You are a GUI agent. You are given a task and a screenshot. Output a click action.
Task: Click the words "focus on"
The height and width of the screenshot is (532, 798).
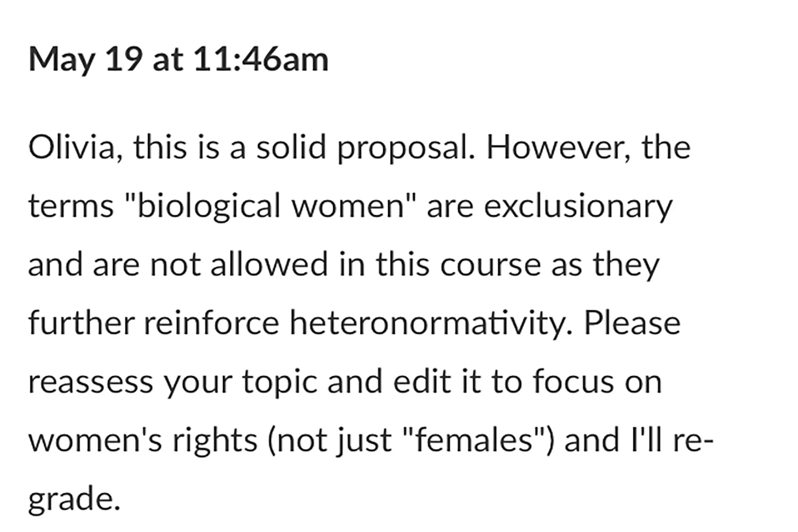click(597, 382)
